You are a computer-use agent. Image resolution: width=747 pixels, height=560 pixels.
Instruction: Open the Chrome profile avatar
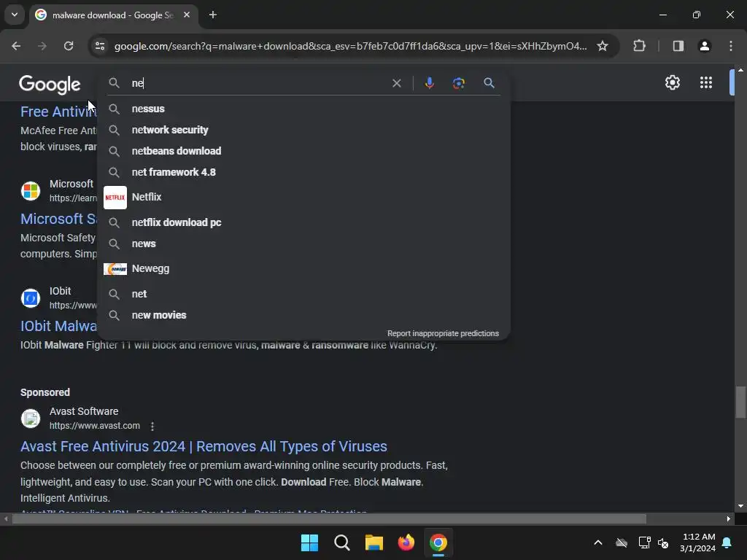coord(705,46)
